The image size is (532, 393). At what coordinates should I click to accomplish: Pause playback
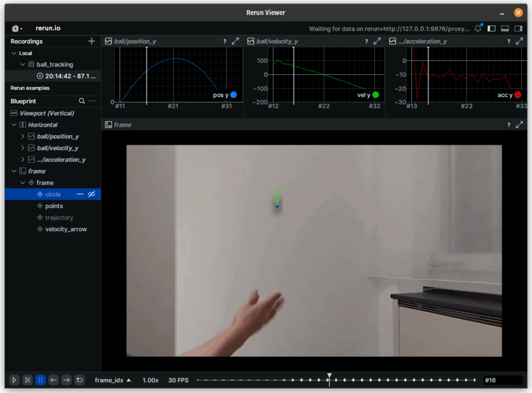[41, 380]
